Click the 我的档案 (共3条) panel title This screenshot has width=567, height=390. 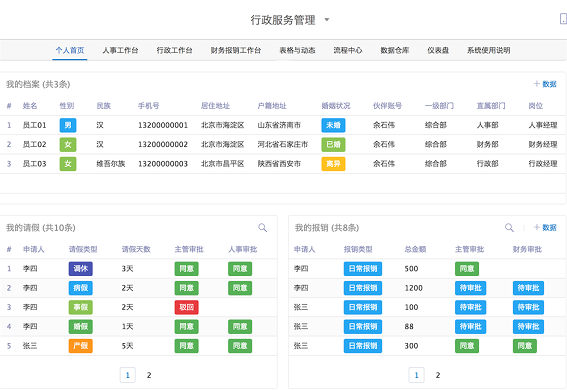38,84
